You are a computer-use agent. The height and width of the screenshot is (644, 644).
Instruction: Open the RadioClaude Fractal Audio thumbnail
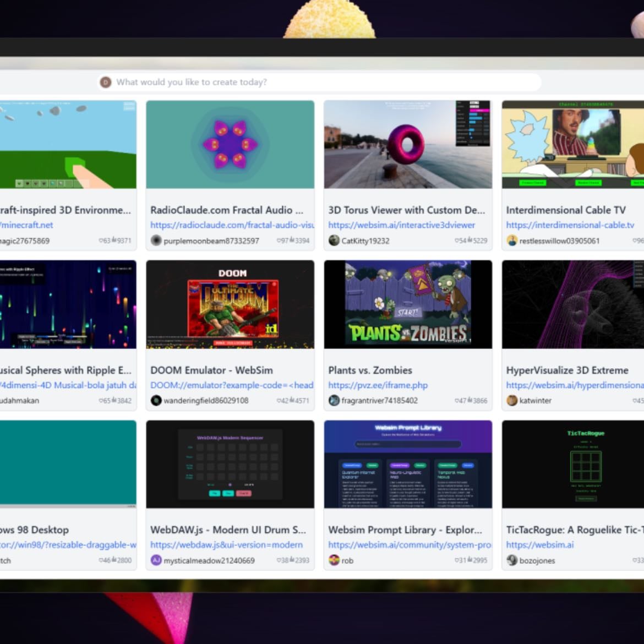click(x=230, y=145)
